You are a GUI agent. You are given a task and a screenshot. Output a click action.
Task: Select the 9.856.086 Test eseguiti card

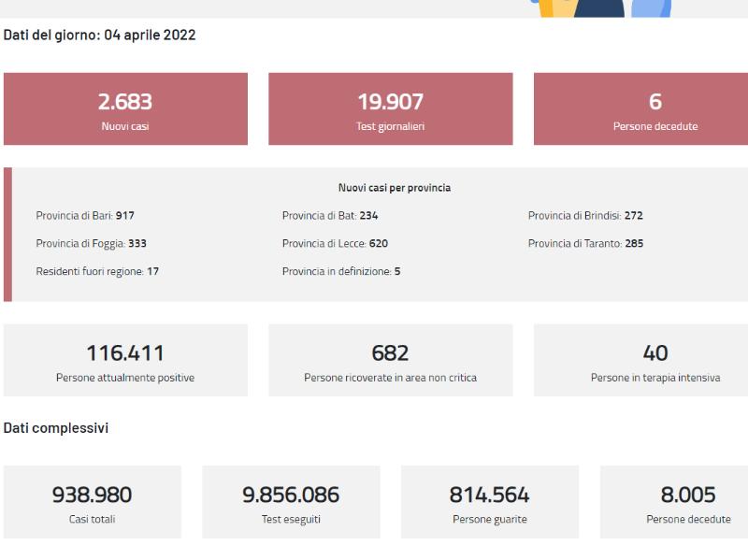tap(291, 502)
